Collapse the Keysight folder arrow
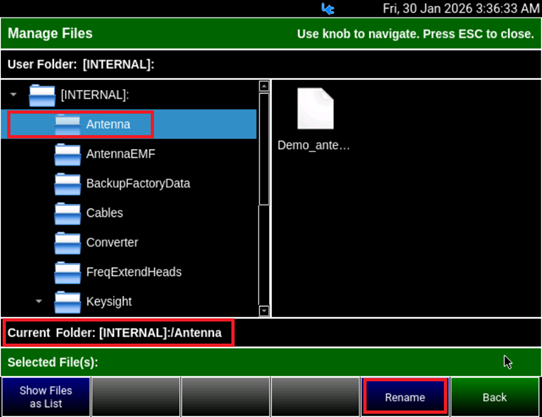542x417 pixels. point(39,301)
